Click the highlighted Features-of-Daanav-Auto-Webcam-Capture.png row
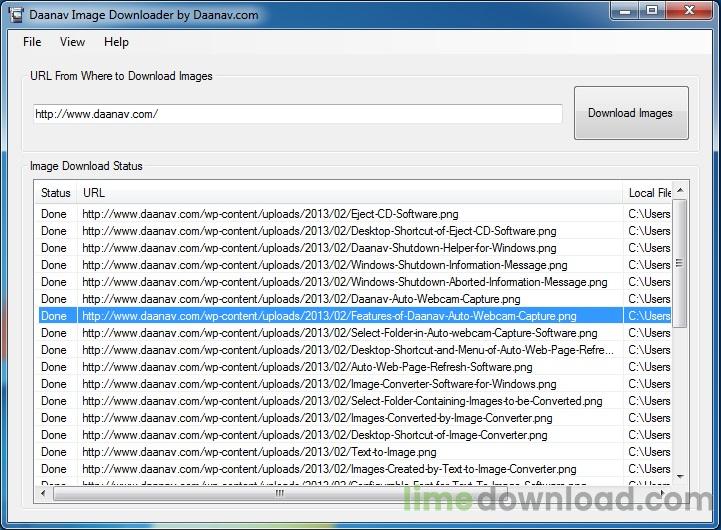Image resolution: width=721 pixels, height=530 pixels. (354, 316)
